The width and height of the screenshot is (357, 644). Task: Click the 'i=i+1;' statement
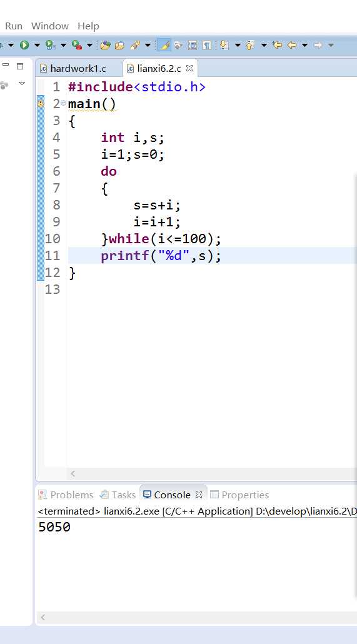tap(157, 222)
